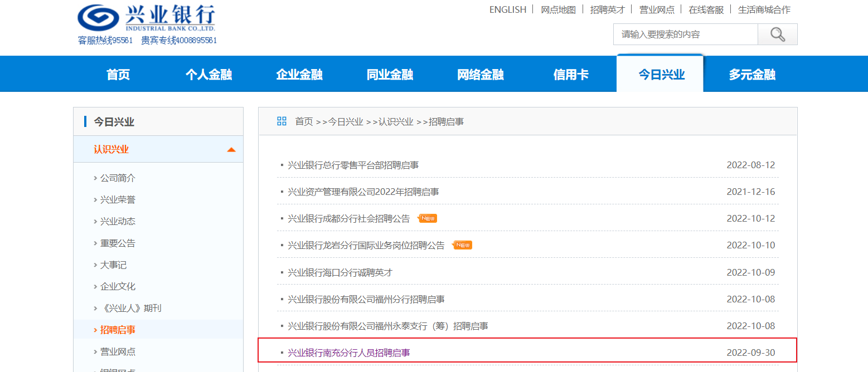Open the 兴业银行南充分行人员招聘启事 posting

(x=348, y=353)
